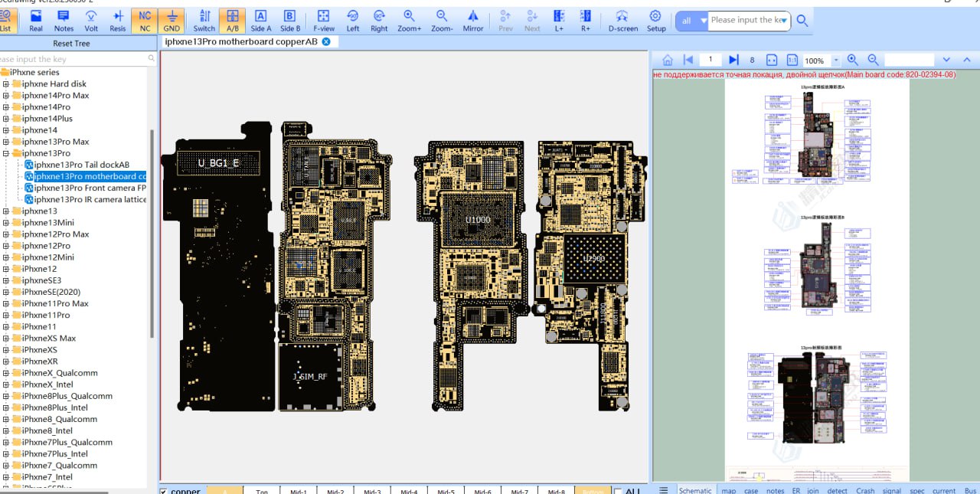Rotate the board Right
This screenshot has height=494, width=980.
click(379, 21)
